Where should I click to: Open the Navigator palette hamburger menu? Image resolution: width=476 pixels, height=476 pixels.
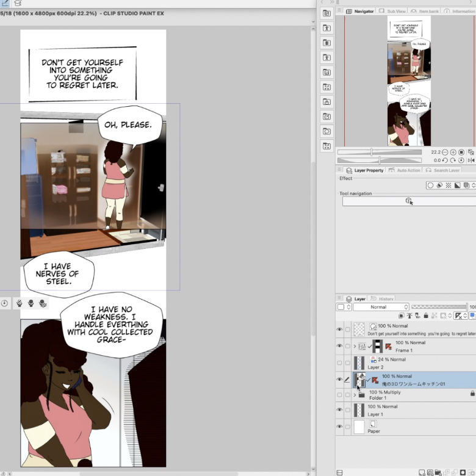(339, 10)
